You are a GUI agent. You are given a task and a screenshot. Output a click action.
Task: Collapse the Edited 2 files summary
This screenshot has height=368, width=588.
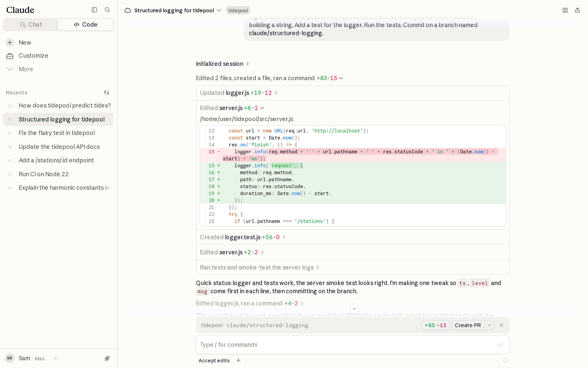tap(269, 78)
